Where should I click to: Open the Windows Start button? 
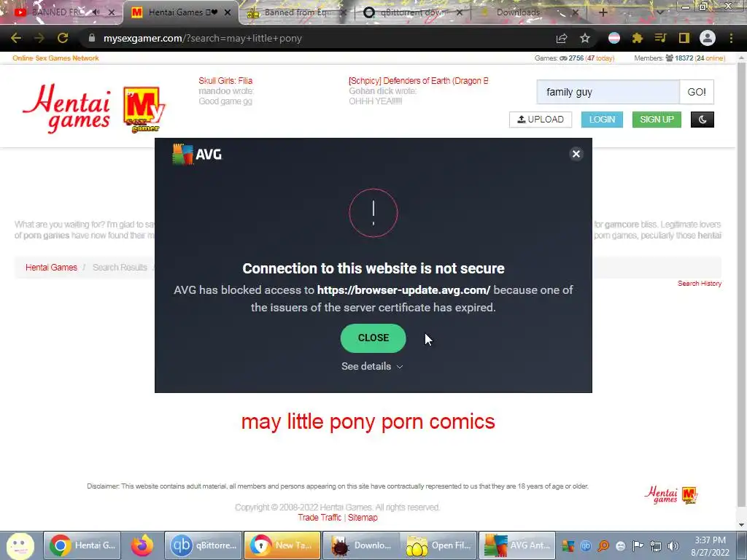(20, 545)
